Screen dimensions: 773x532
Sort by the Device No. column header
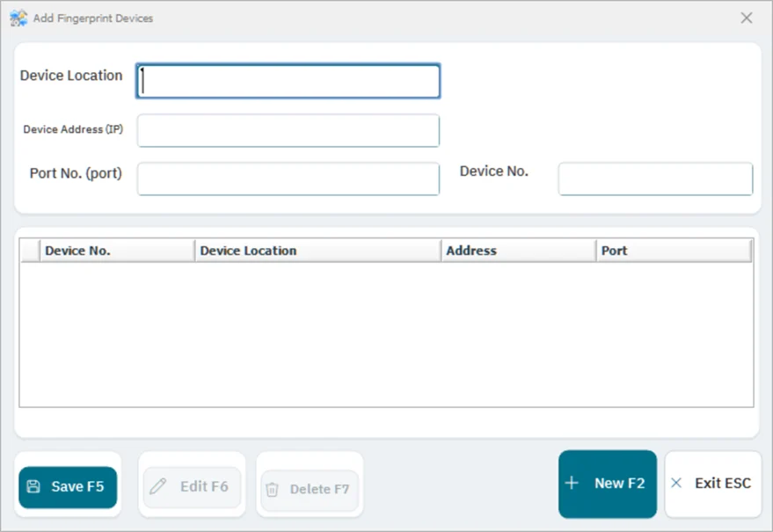coord(117,251)
